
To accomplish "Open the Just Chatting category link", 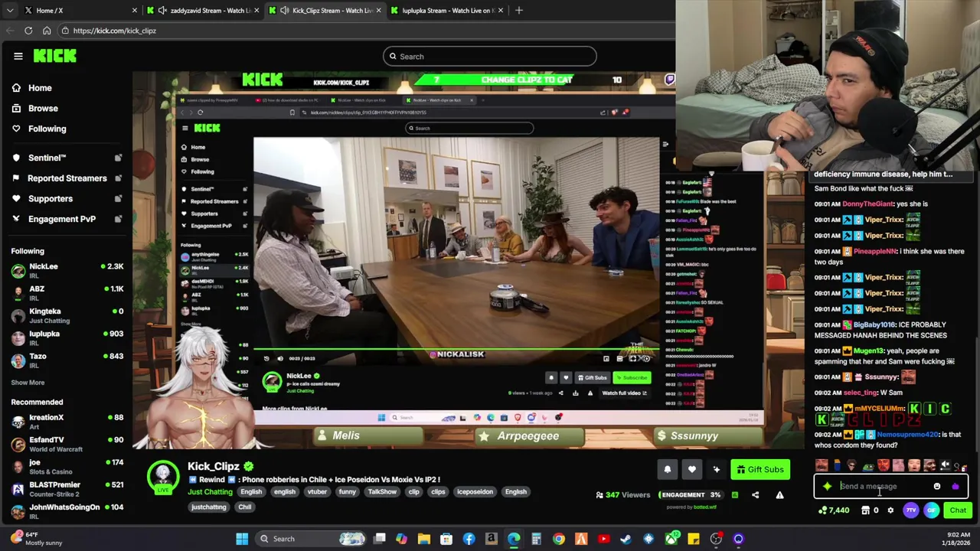I will pos(210,492).
